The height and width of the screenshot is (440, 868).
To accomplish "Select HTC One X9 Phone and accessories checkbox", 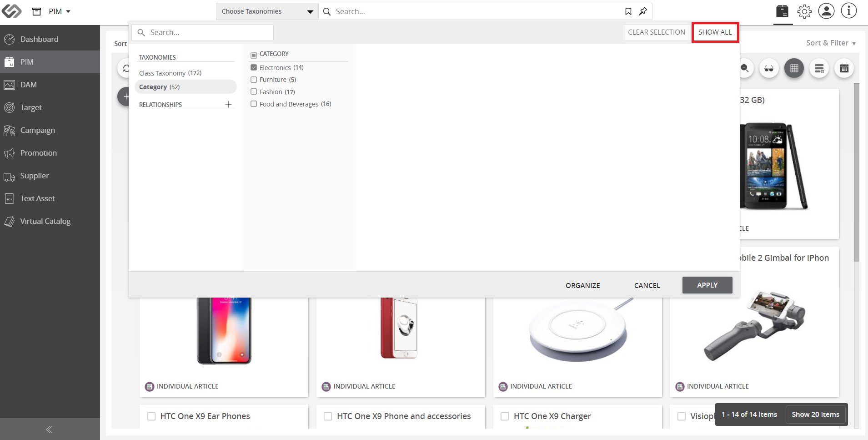I will point(327,416).
